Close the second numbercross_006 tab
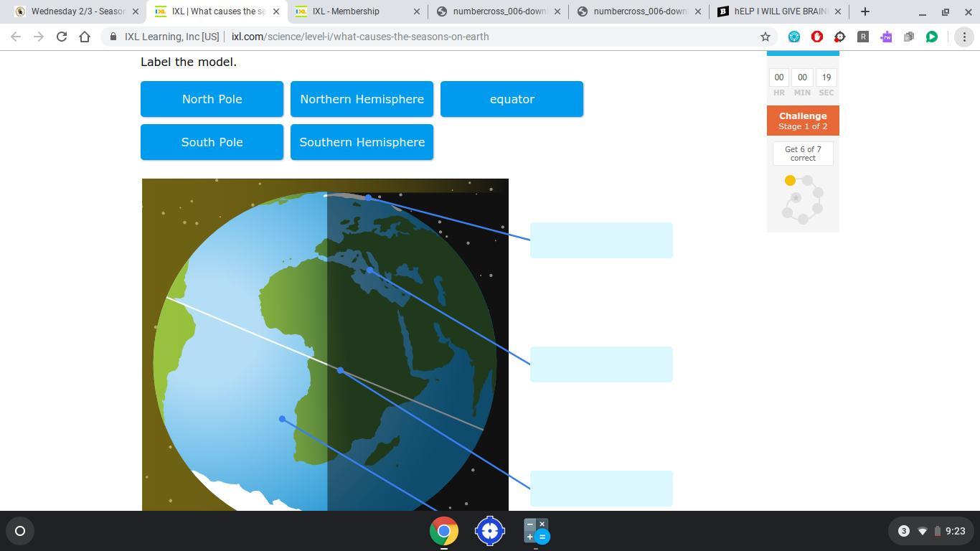This screenshot has height=551, width=980. tap(698, 11)
